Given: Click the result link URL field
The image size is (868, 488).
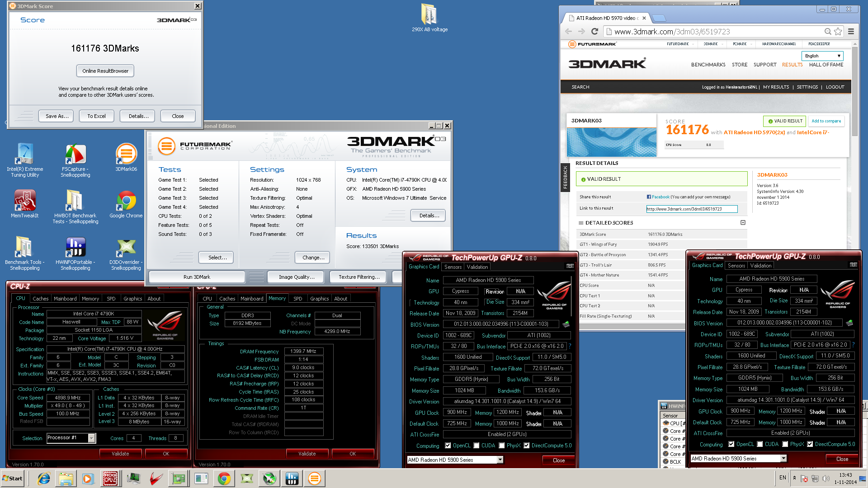Looking at the screenshot, I should pyautogui.click(x=692, y=209).
